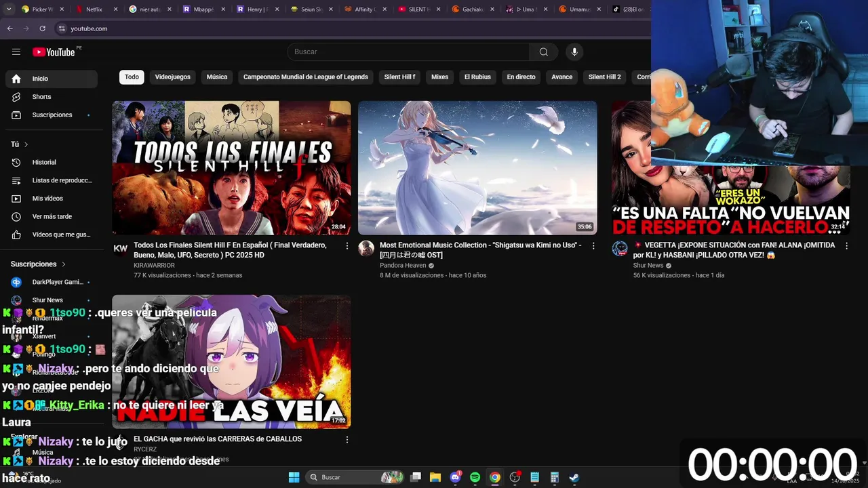Play the NADIE LAS VEÍA thumbnail

(x=231, y=362)
